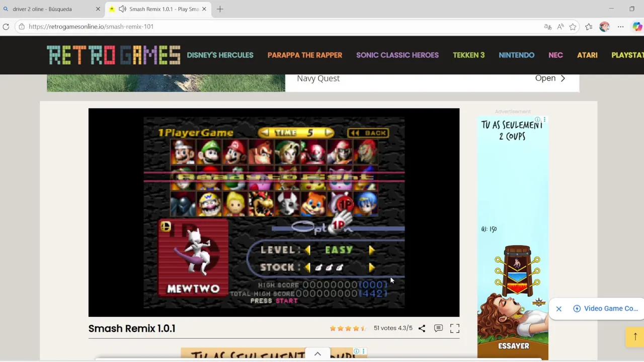644x362 pixels.
Task: Click the Open button for Navy Quest
Action: 550,78
